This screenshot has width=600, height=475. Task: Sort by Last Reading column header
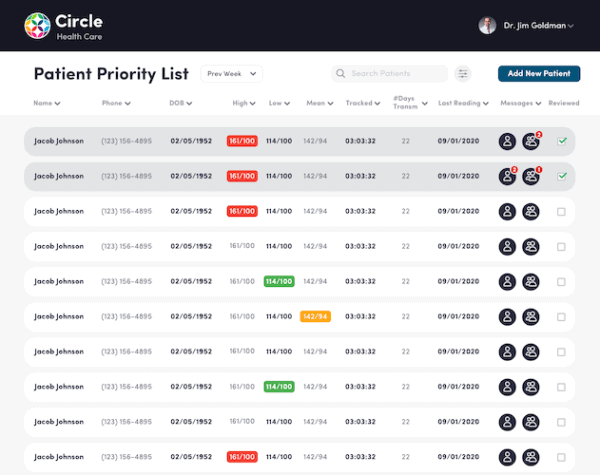(x=464, y=103)
